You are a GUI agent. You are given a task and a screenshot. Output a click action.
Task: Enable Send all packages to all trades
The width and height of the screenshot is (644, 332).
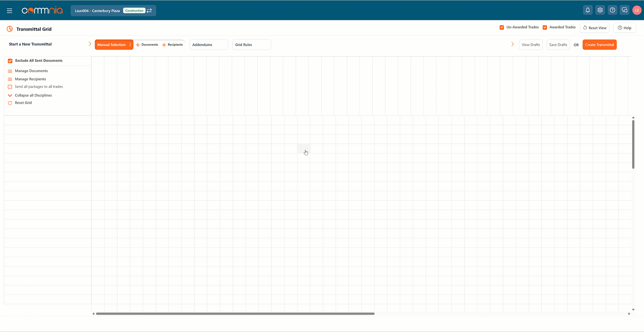click(x=10, y=87)
